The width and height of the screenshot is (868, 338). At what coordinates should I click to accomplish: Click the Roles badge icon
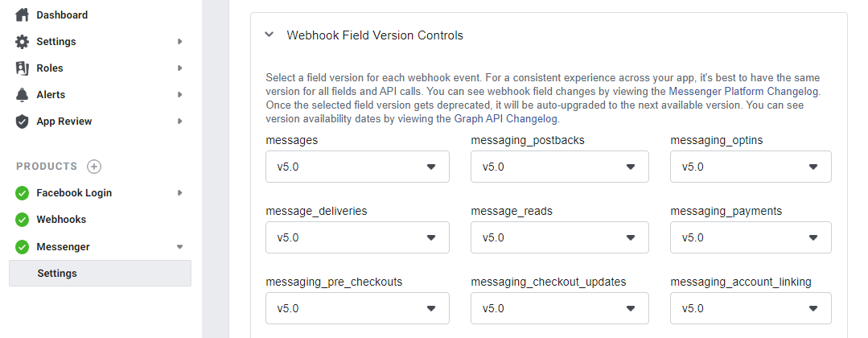click(x=23, y=68)
